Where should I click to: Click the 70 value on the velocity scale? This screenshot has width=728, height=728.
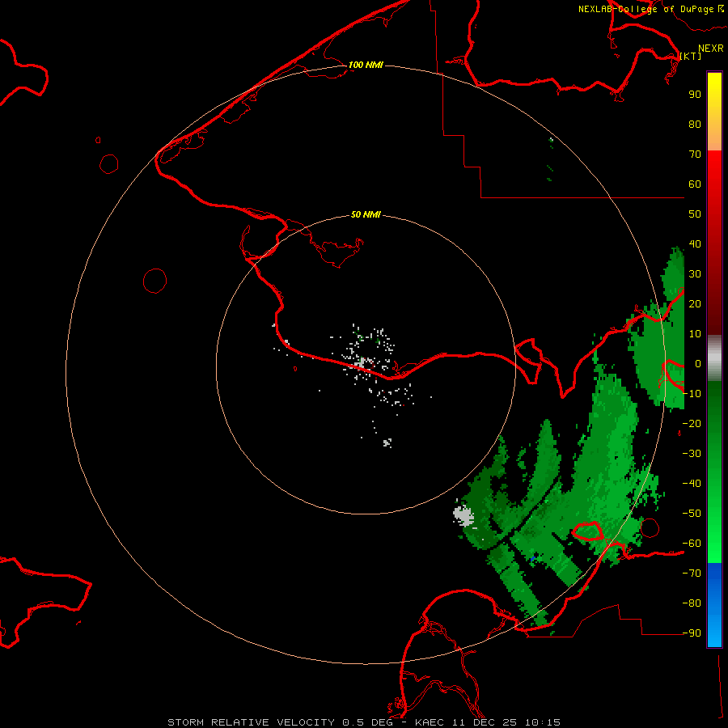click(x=695, y=154)
